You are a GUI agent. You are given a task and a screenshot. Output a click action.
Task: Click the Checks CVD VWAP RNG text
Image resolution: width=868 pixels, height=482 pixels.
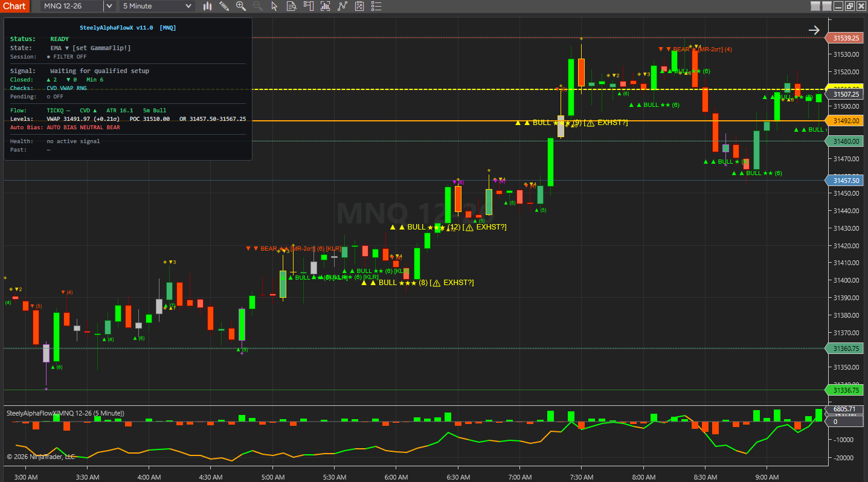click(x=48, y=88)
